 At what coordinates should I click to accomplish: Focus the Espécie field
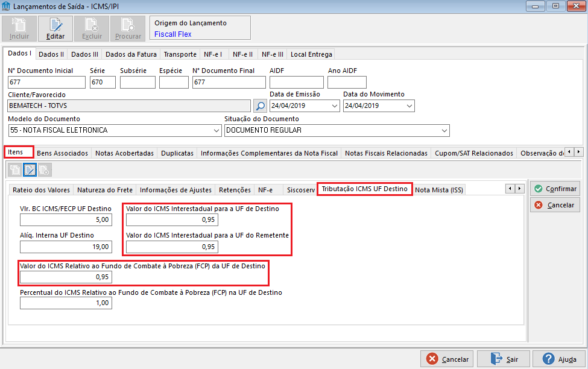point(174,82)
